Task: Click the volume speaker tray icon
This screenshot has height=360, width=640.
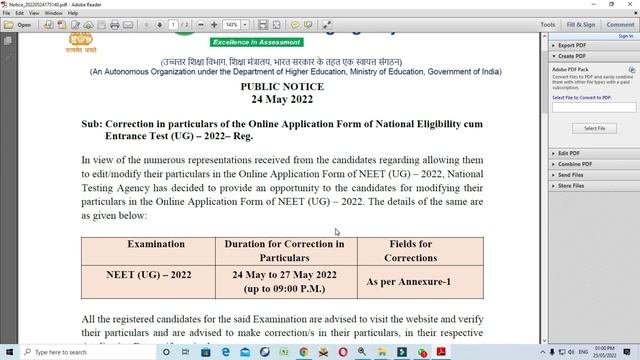Action: 571,352
